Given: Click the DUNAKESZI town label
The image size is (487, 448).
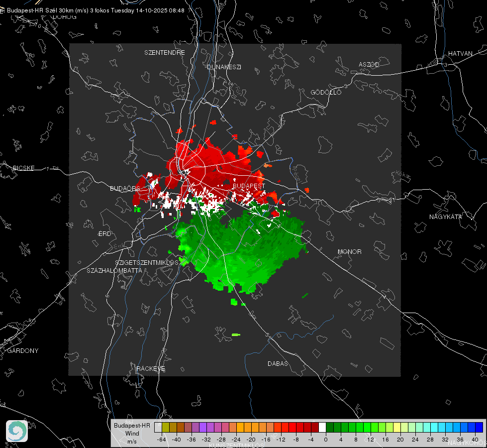Looking at the screenshot, I should point(224,67).
